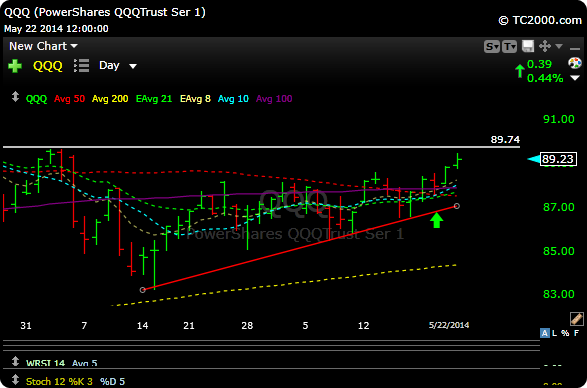Click the Avg 200 indicator label
The image size is (587, 388).
[110, 99]
